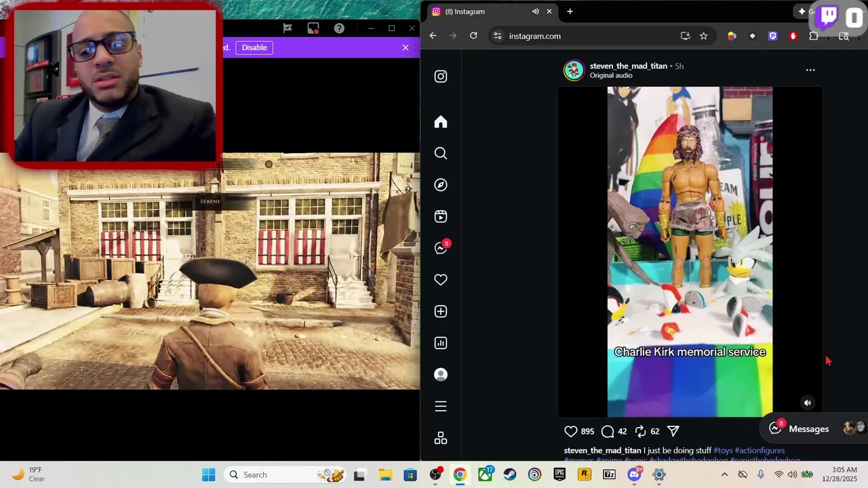Open caption author steven_the_mad_titan link
The width and height of the screenshot is (868, 488).
pyautogui.click(x=602, y=450)
